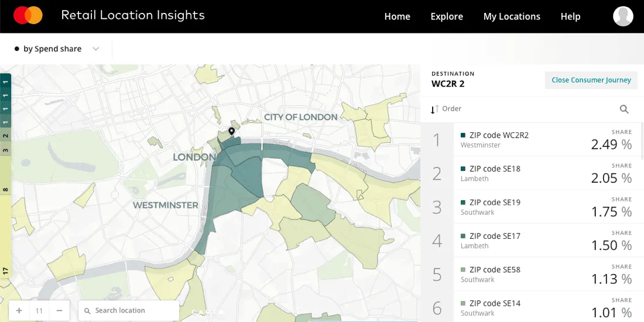Click the Mastercard logo icon
This screenshot has width=644, height=322.
tap(28, 16)
